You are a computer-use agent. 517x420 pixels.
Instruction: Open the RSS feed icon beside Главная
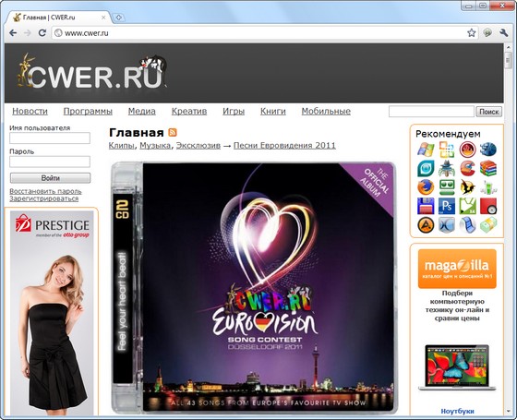click(x=173, y=132)
